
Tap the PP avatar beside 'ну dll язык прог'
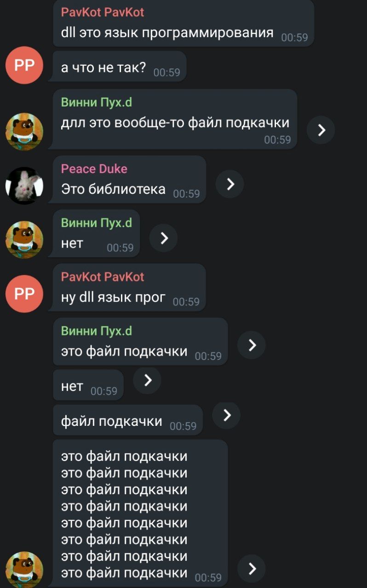24,294
